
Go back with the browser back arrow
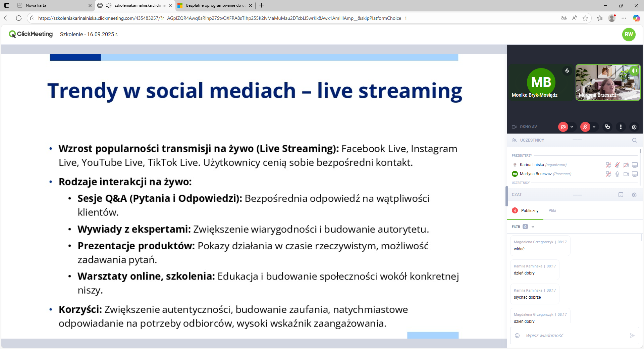[x=7, y=18]
